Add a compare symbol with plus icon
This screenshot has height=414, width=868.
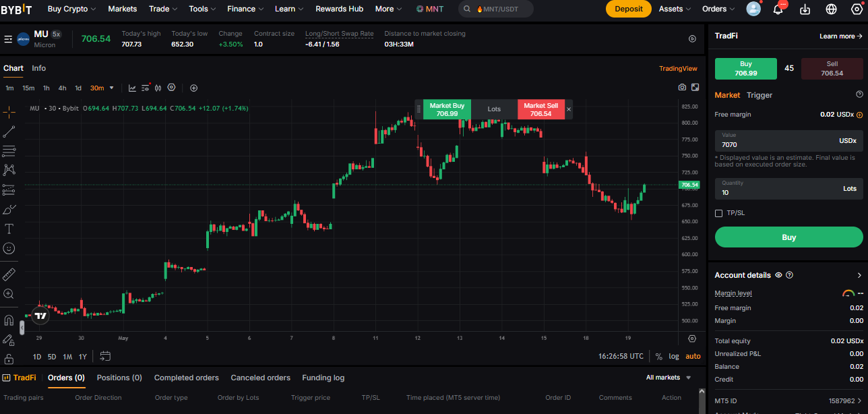tap(194, 88)
